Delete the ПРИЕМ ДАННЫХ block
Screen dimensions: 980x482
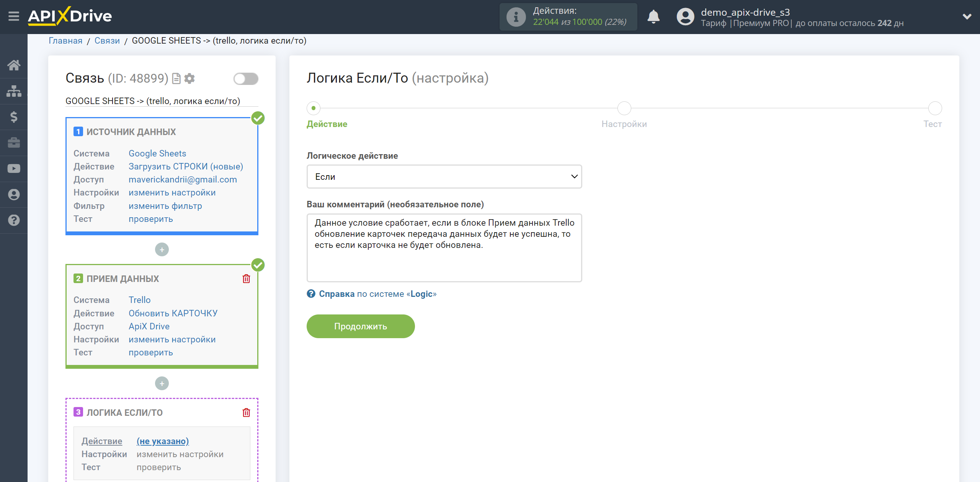[x=246, y=279]
